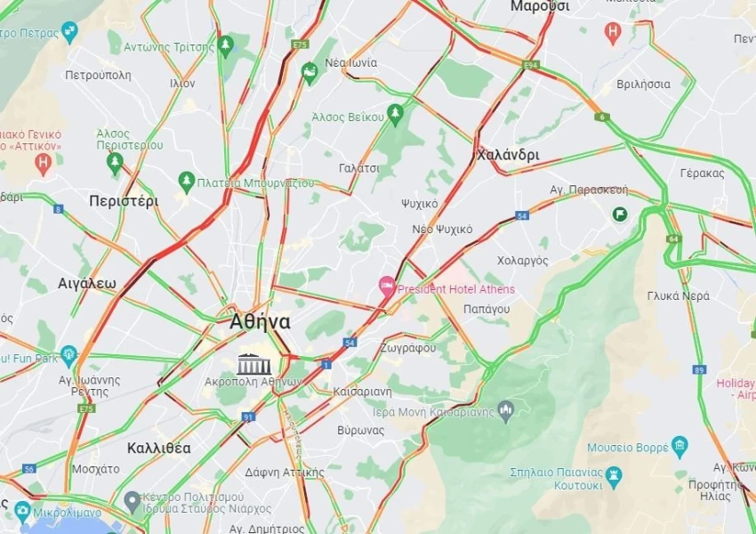Select the Σπήλαιο Παιανίας Κουτούκι marker
This screenshot has width=756, height=534.
pyautogui.click(x=614, y=477)
